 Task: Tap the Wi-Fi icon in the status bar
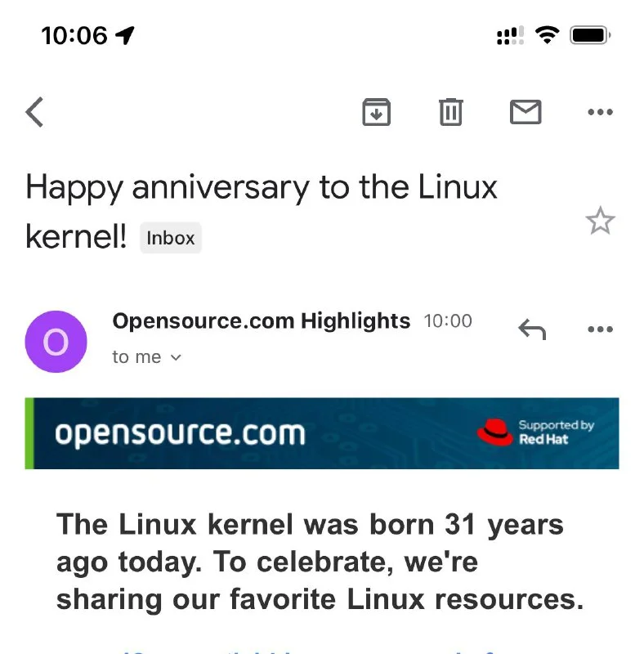(546, 35)
